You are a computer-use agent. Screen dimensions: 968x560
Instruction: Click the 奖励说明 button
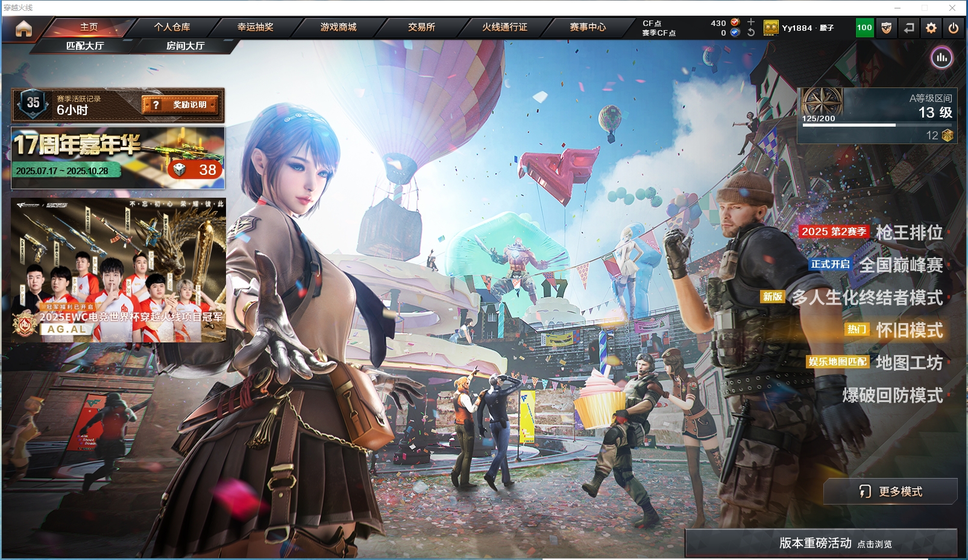coord(180,105)
